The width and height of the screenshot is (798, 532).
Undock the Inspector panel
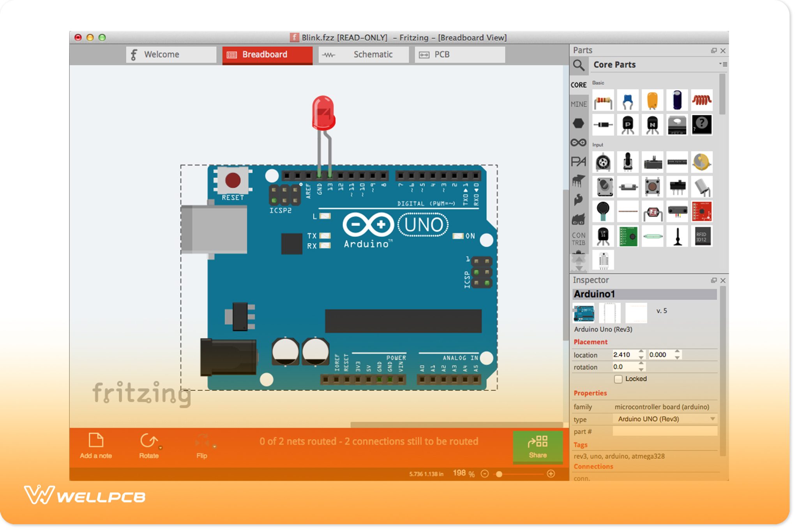[714, 280]
